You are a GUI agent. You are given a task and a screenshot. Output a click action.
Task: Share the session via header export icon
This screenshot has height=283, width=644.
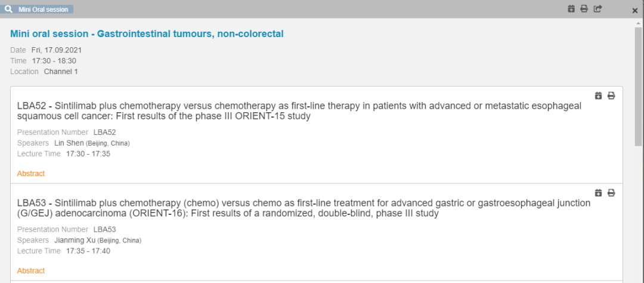[598, 8]
